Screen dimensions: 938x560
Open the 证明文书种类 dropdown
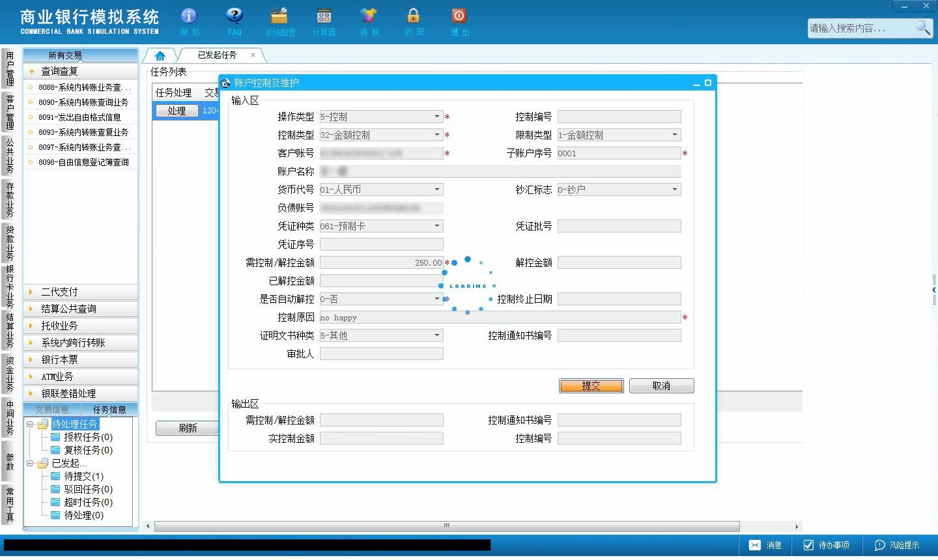[x=437, y=335]
